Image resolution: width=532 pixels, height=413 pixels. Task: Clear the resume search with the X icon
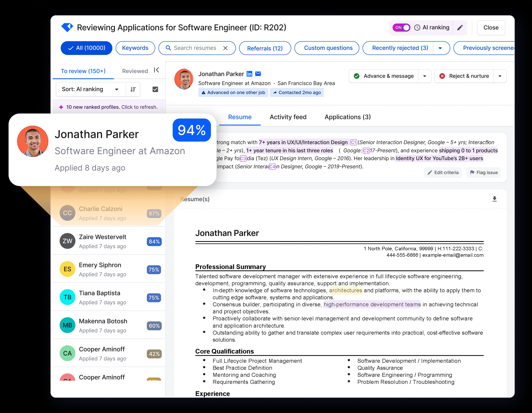225,48
